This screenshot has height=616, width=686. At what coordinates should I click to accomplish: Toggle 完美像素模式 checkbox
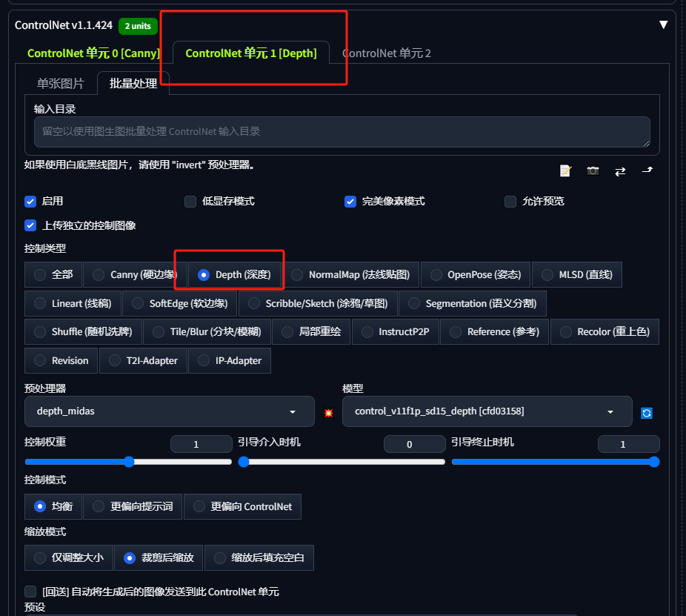[350, 202]
